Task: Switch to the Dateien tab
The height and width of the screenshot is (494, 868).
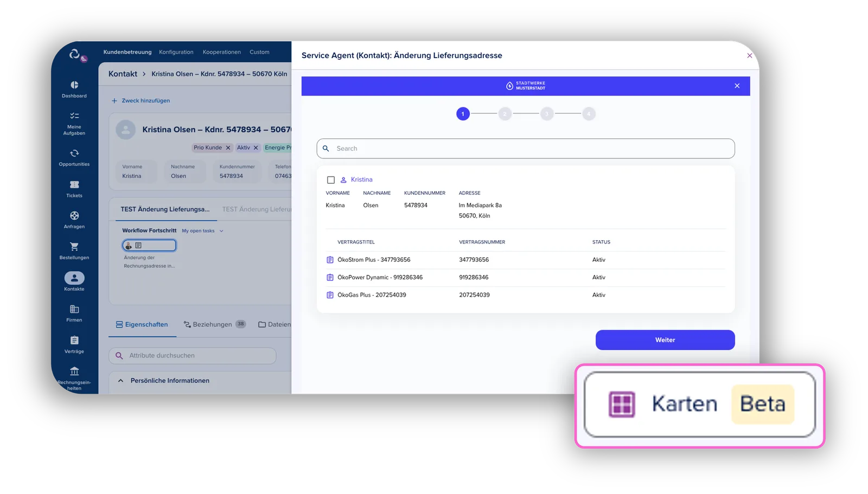Action: 275,324
